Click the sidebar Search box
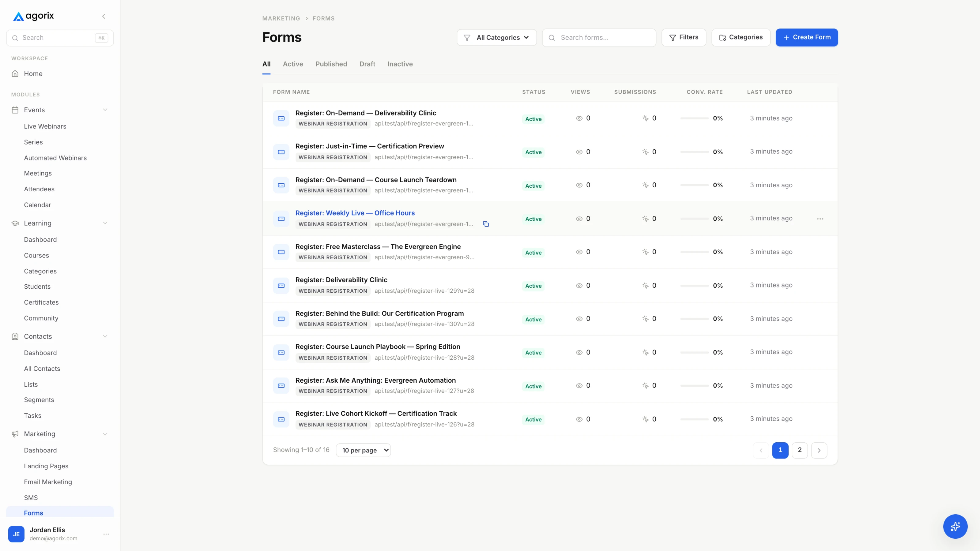Image resolution: width=980 pixels, height=551 pixels. pyautogui.click(x=60, y=38)
